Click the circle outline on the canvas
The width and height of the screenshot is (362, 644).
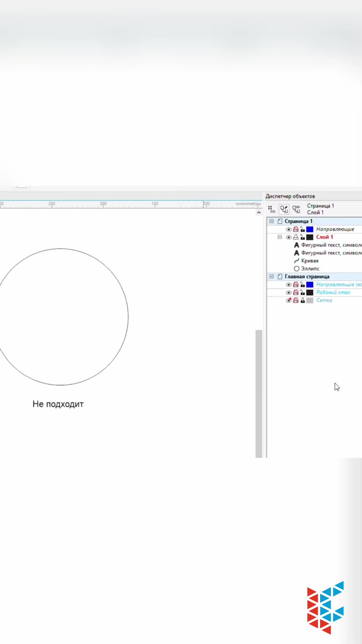(x=128, y=317)
